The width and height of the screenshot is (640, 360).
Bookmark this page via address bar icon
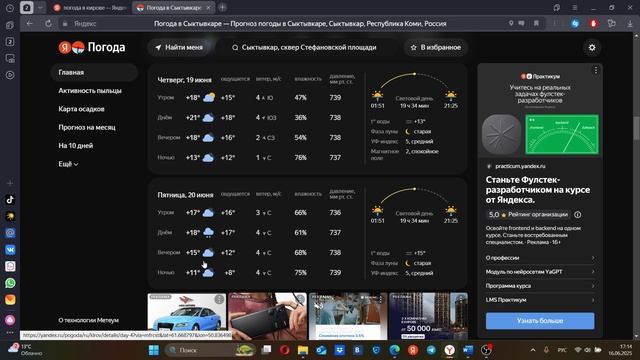tap(536, 24)
